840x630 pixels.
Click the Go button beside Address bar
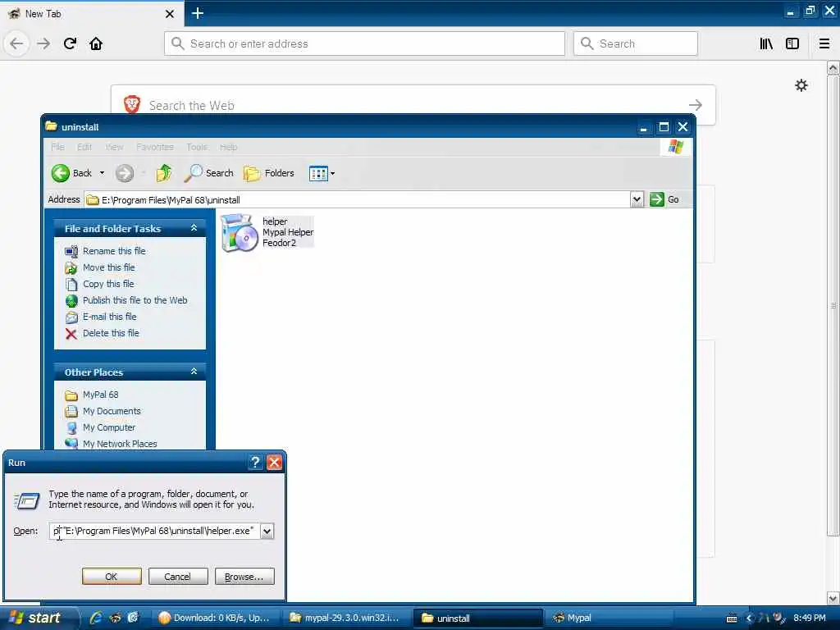point(664,199)
